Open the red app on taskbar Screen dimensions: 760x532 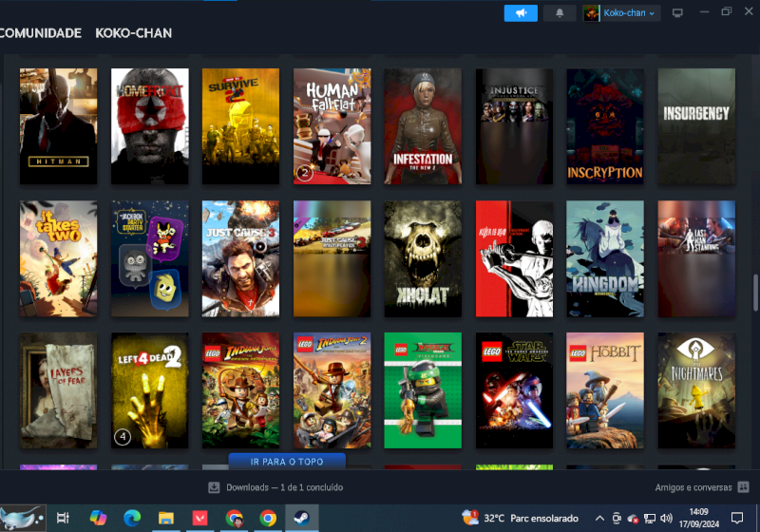click(199, 518)
